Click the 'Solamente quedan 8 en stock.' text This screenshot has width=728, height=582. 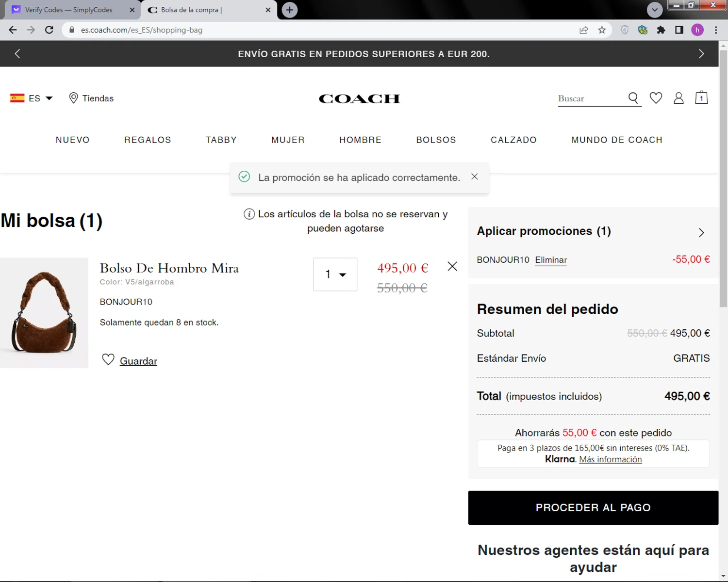pyautogui.click(x=159, y=323)
